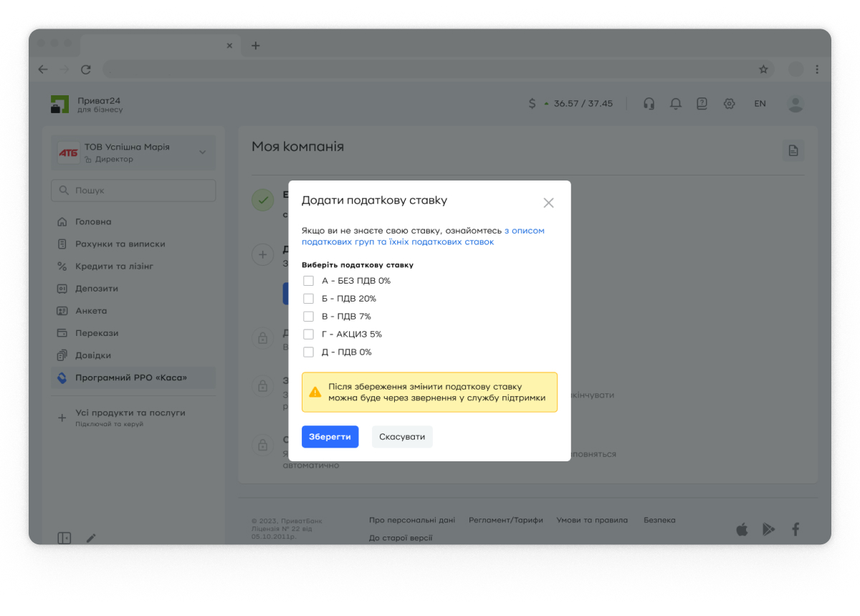Open the user profile avatar
The width and height of the screenshot is (860, 616).
click(795, 103)
